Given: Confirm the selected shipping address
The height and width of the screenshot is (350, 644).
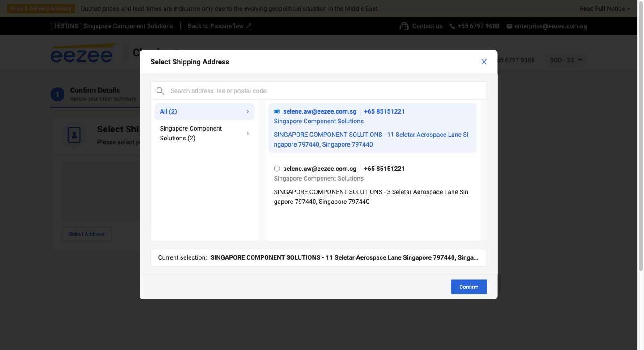Looking at the screenshot, I should [469, 287].
